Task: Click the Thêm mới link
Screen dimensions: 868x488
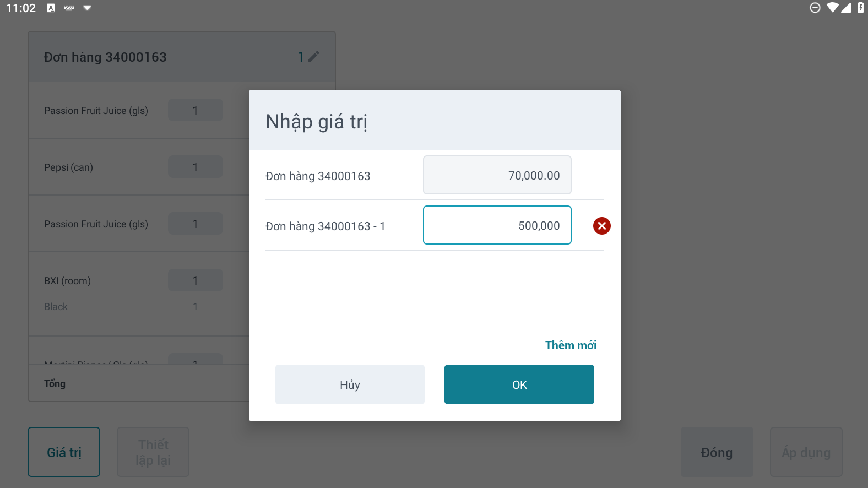Action: [x=571, y=345]
